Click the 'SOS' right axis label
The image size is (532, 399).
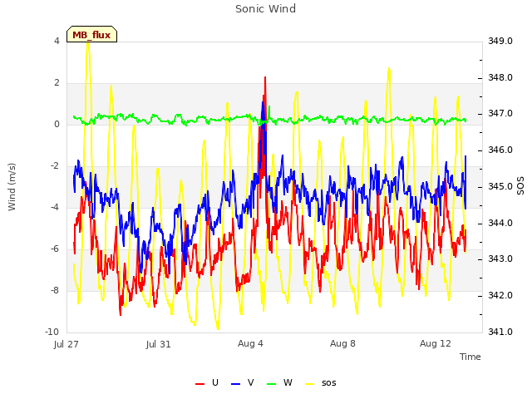click(x=520, y=185)
